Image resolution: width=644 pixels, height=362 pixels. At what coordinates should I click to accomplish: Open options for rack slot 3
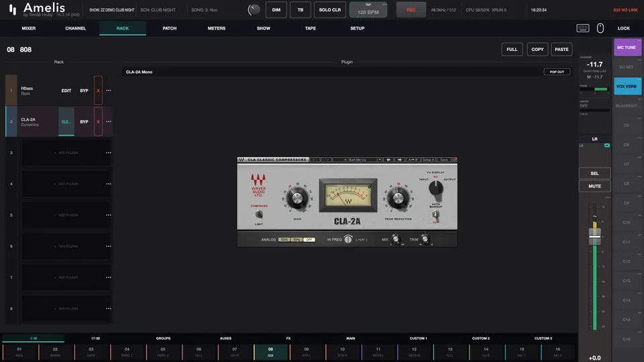tap(109, 153)
